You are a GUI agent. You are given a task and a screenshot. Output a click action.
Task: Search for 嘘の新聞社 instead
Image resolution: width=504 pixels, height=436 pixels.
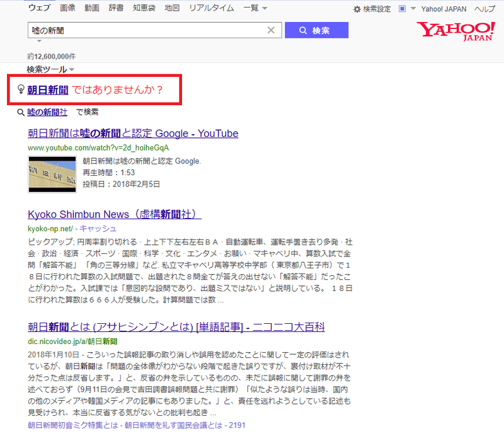pyautogui.click(x=47, y=112)
